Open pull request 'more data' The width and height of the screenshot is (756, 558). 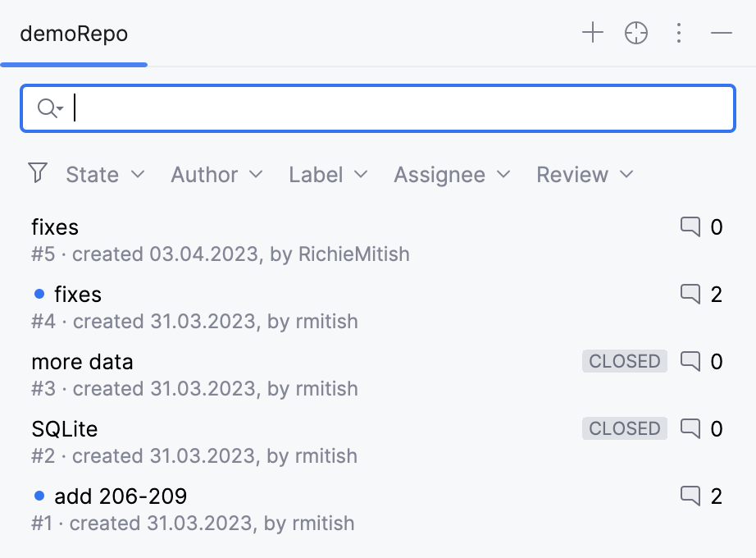click(x=82, y=361)
